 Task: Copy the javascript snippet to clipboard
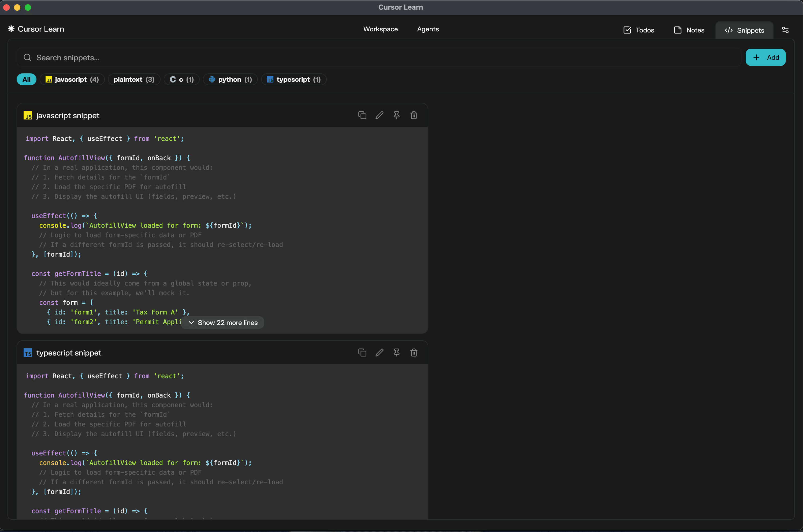pyautogui.click(x=362, y=115)
